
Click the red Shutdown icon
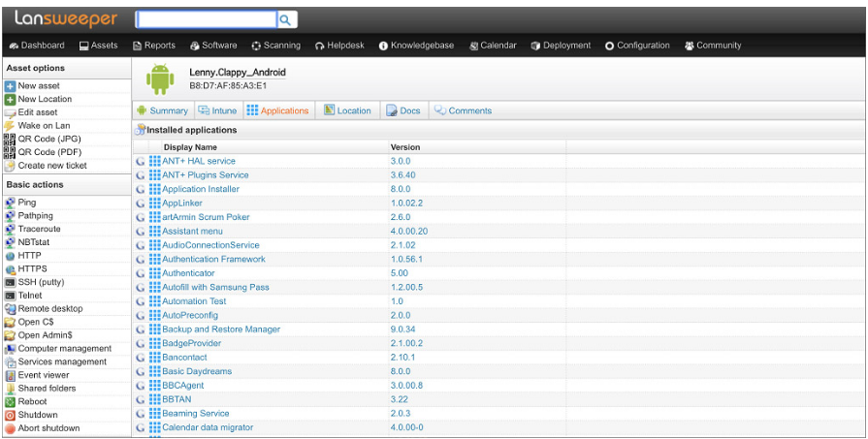(10, 415)
